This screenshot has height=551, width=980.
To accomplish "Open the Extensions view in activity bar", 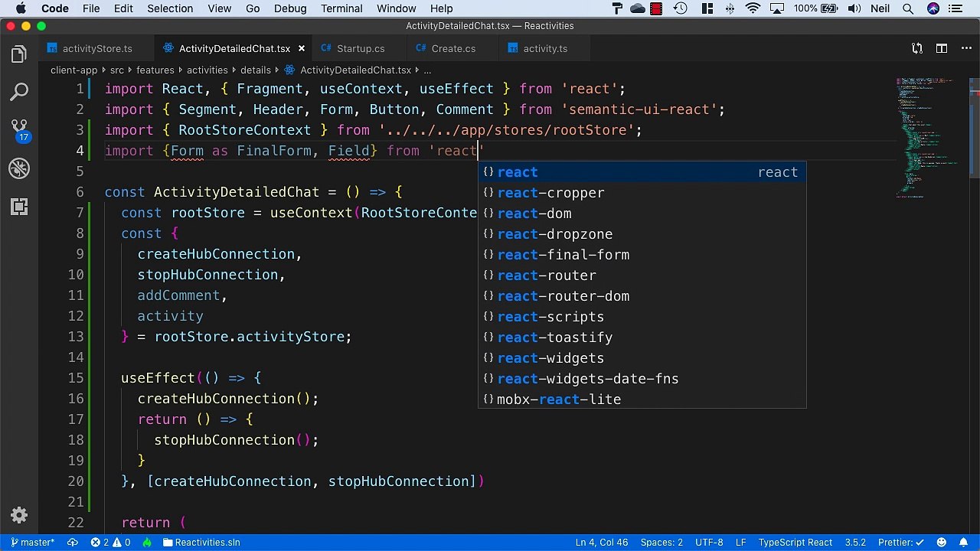I will tap(19, 207).
